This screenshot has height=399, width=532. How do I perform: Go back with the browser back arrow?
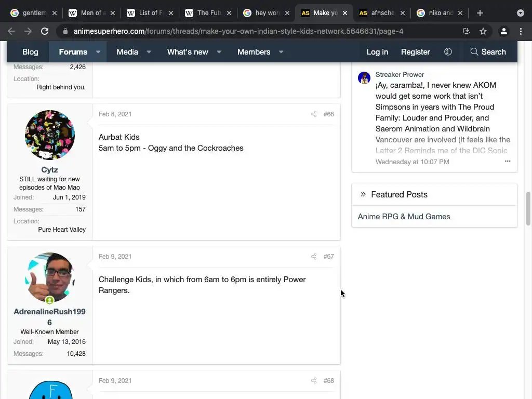coord(11,31)
